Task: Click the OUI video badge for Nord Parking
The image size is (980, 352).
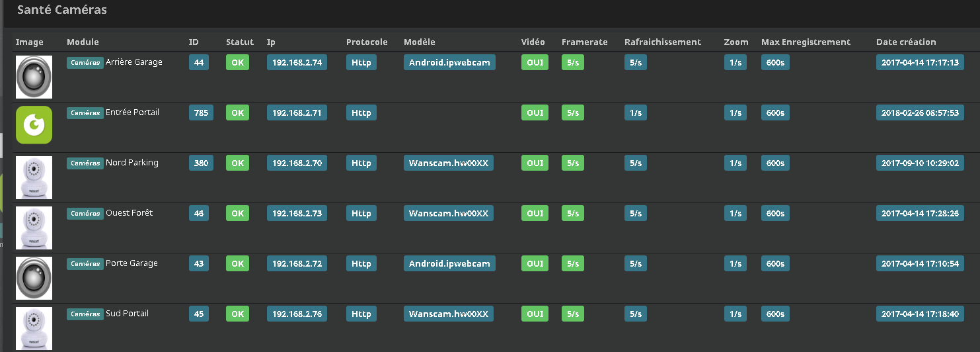Action: point(535,163)
